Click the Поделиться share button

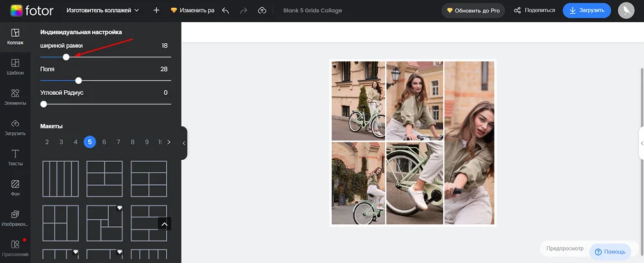click(534, 11)
